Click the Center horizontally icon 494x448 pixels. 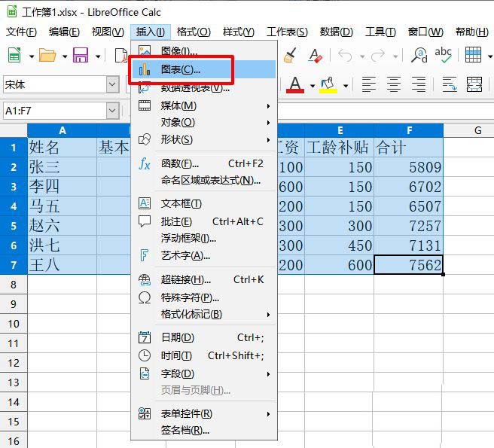[394, 84]
